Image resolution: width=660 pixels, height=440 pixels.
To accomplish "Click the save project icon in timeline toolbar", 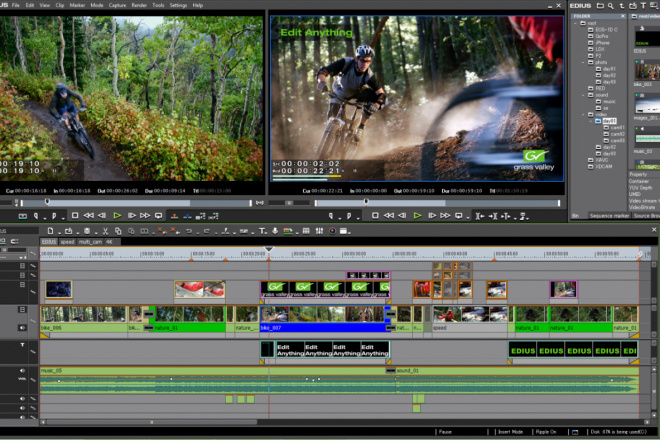I will tap(87, 231).
